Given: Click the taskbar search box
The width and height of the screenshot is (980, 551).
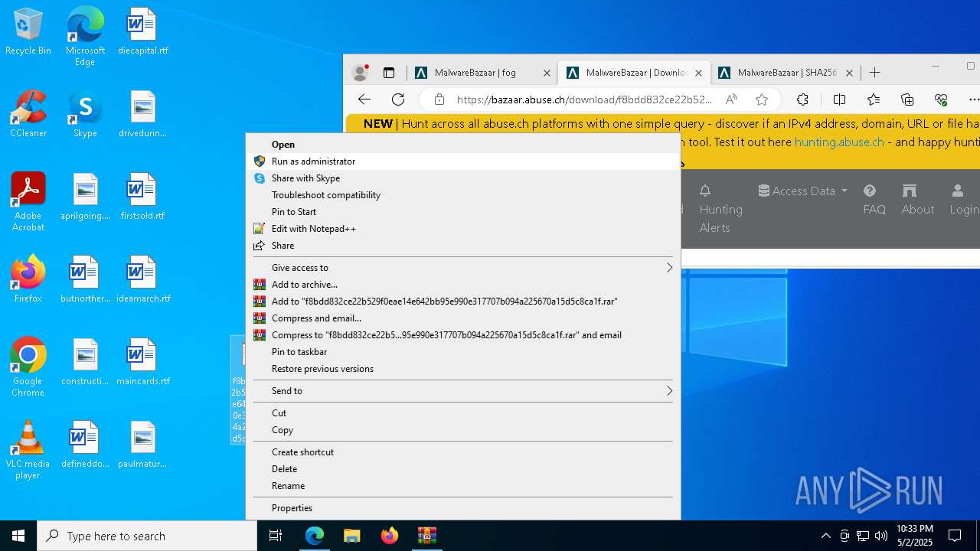Looking at the screenshot, I should [147, 536].
